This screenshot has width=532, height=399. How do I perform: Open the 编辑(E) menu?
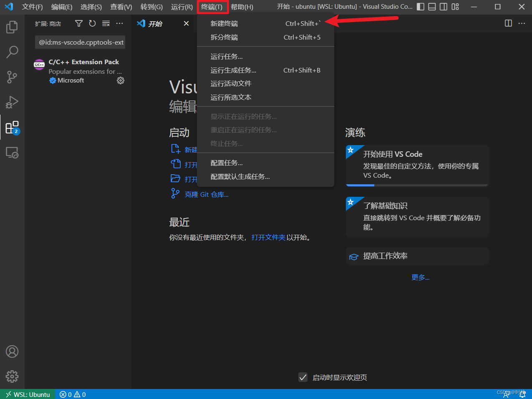(62, 7)
